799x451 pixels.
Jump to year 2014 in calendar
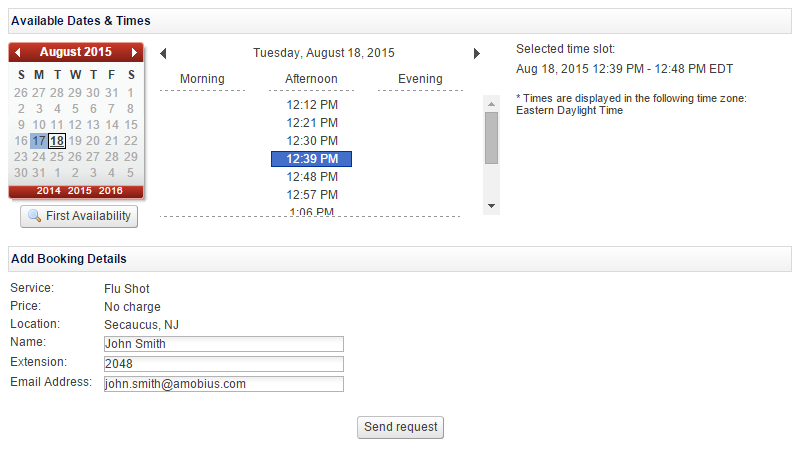click(x=48, y=191)
